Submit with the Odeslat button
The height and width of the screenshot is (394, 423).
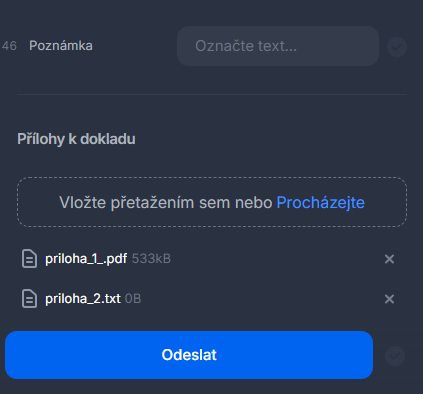click(x=189, y=355)
